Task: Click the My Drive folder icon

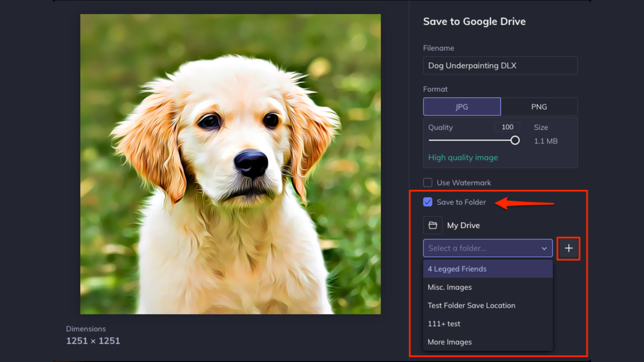Action: (x=433, y=225)
